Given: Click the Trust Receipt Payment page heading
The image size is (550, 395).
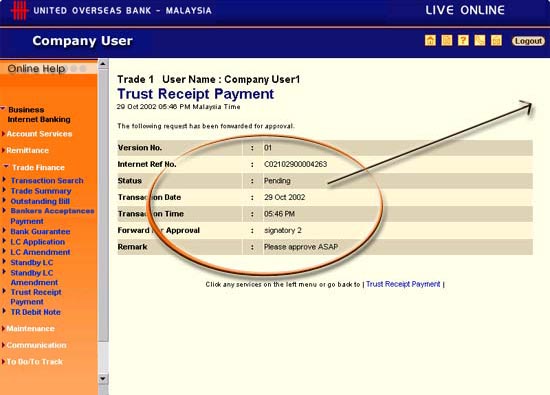Looking at the screenshot, I should click(x=195, y=94).
